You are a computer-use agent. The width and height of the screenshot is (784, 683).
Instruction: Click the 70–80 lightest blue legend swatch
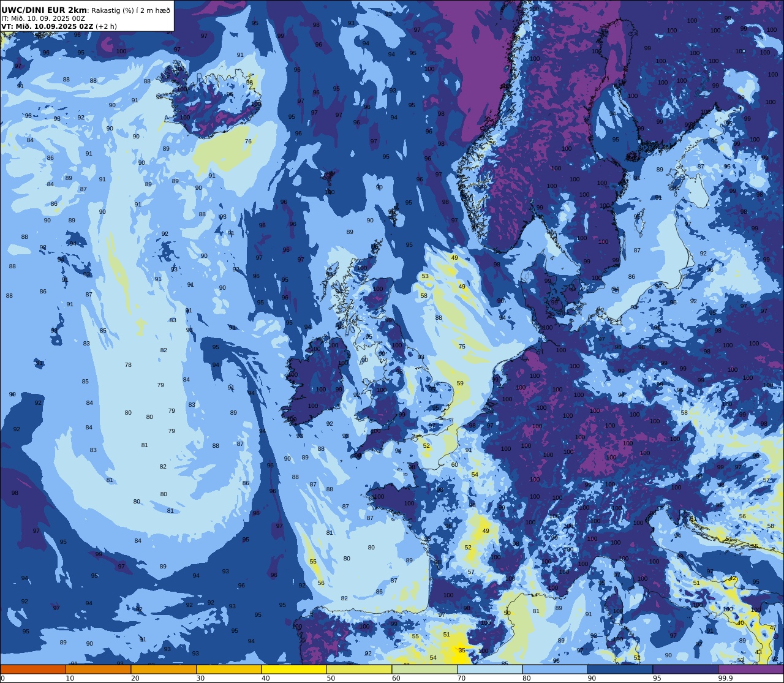coord(489,669)
